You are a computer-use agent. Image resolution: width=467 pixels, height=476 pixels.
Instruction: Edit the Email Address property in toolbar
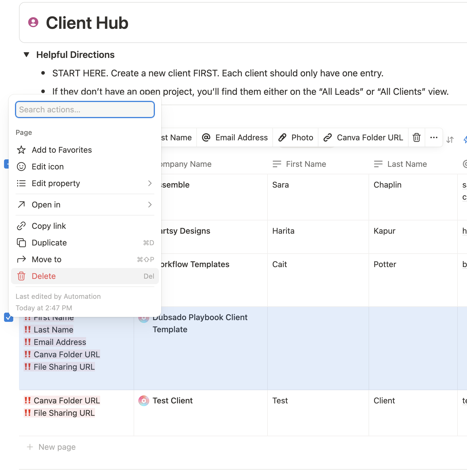coord(235,138)
